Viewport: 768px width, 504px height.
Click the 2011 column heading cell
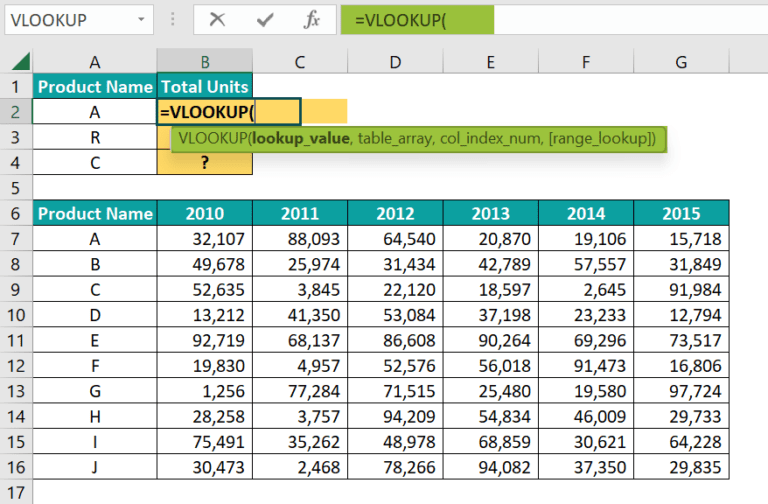[300, 214]
